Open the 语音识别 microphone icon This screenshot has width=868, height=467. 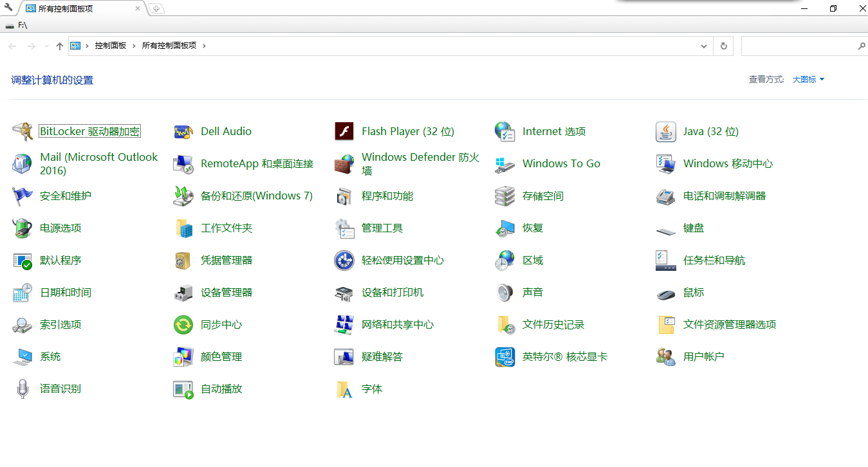[23, 389]
